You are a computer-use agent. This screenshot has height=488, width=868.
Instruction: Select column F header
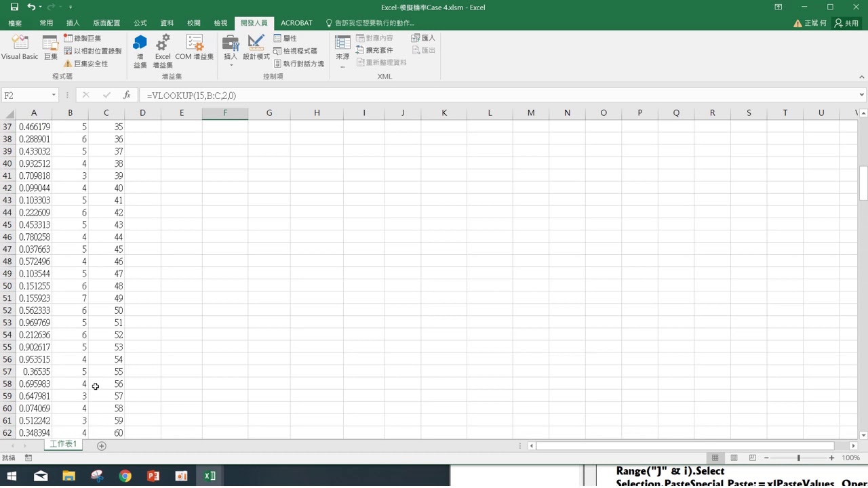225,113
